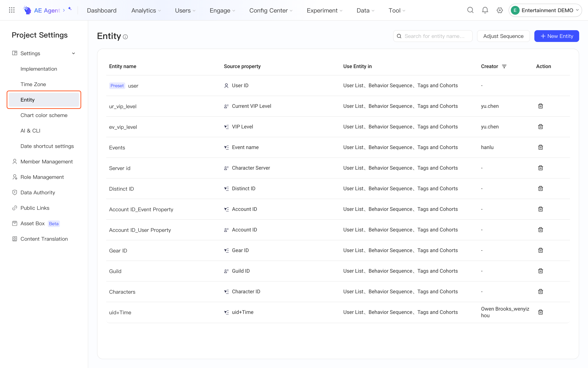The width and height of the screenshot is (588, 368).
Task: Expand the Analytics dropdown menu
Action: (x=146, y=10)
